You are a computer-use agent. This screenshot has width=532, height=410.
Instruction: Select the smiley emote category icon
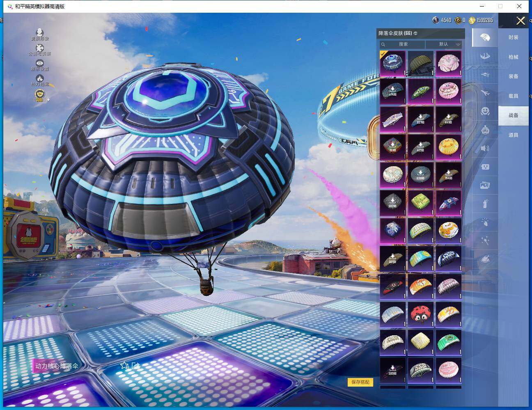point(485,111)
